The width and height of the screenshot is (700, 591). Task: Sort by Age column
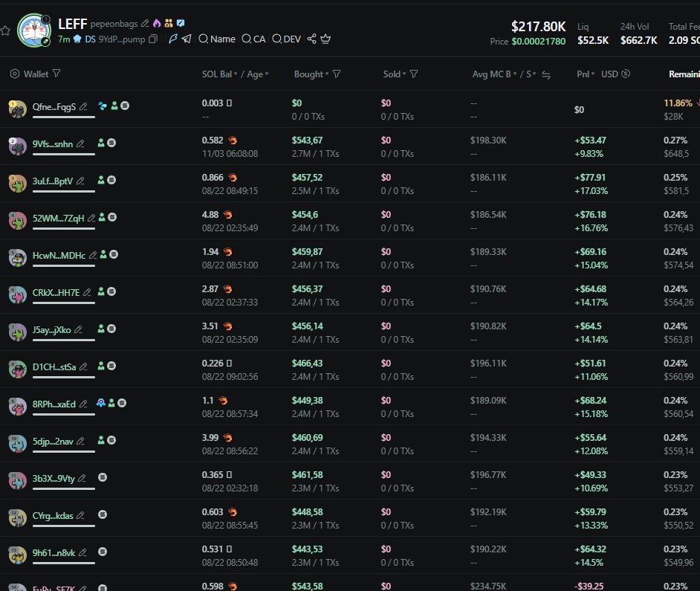click(258, 74)
